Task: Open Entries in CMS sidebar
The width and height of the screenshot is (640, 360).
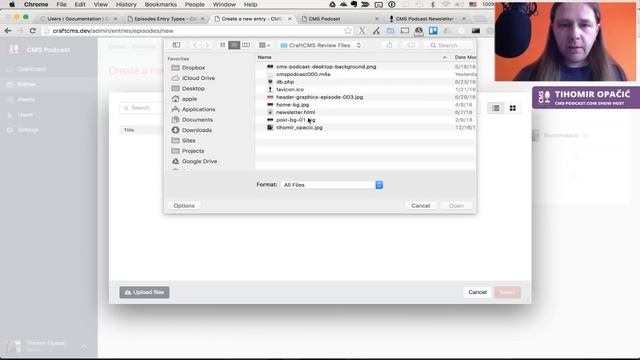Action: click(27, 84)
